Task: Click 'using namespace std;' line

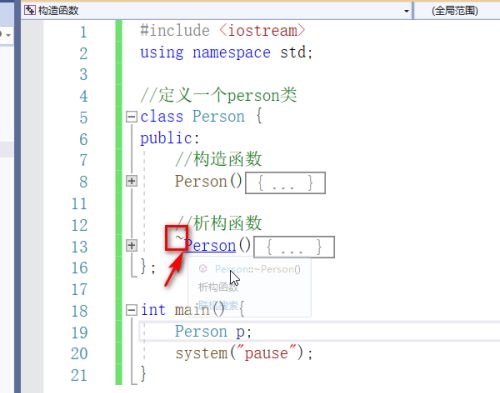Action: coord(226,52)
